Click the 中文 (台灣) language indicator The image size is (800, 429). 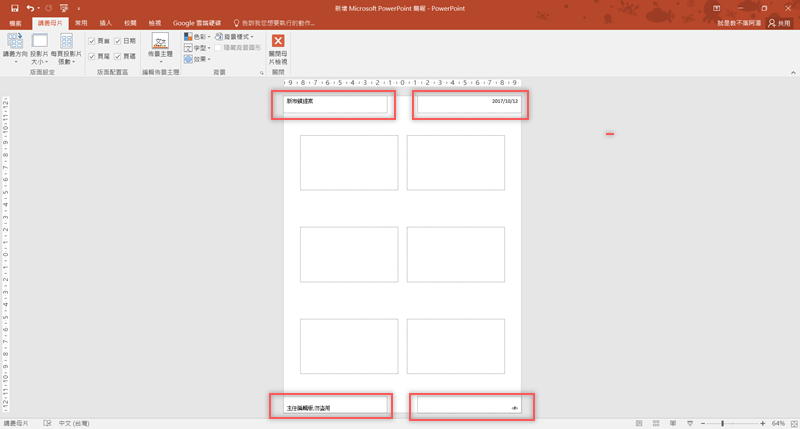(74, 423)
